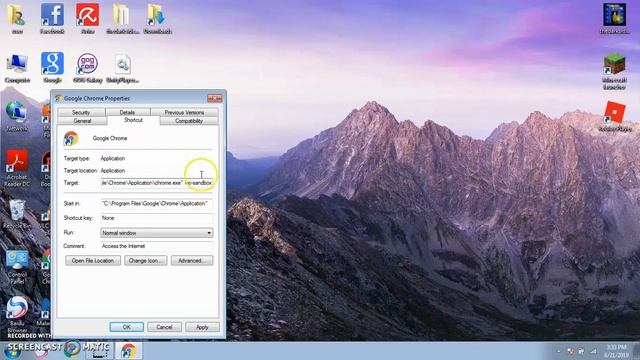
Task: Click into the Start in field
Action: pyautogui.click(x=157, y=203)
